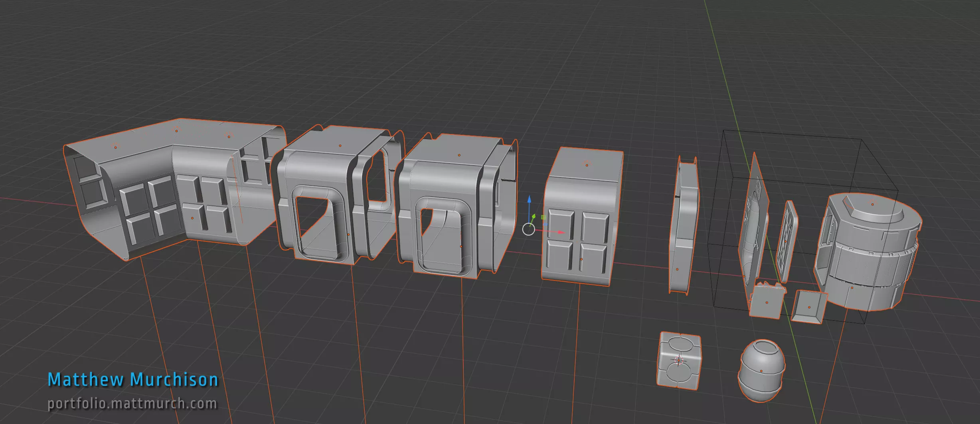Click the green square plane handle on gizmo
This screenshot has height=424, width=980.
(x=543, y=217)
